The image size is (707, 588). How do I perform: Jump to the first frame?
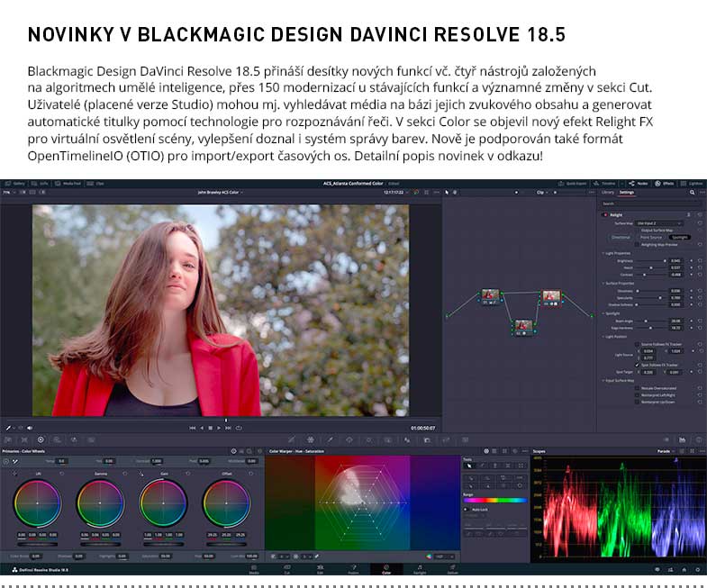click(x=193, y=428)
